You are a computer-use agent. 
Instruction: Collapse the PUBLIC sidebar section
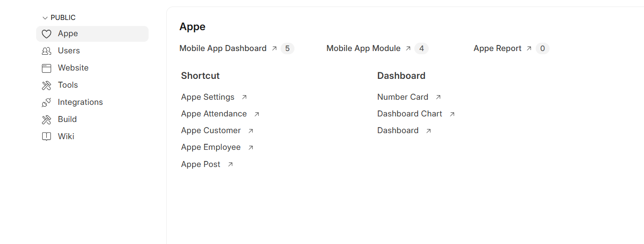coord(45,18)
